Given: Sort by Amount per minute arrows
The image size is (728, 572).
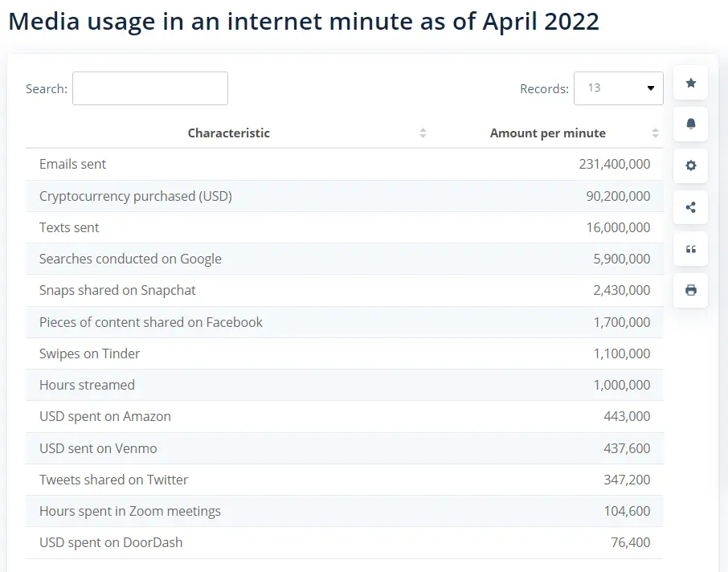Looking at the screenshot, I should 655,133.
